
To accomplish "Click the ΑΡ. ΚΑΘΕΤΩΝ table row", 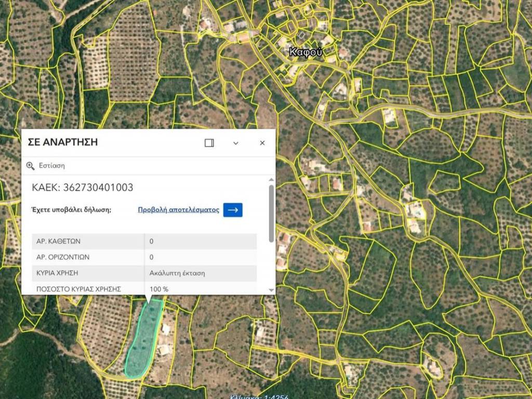I will (144, 242).
